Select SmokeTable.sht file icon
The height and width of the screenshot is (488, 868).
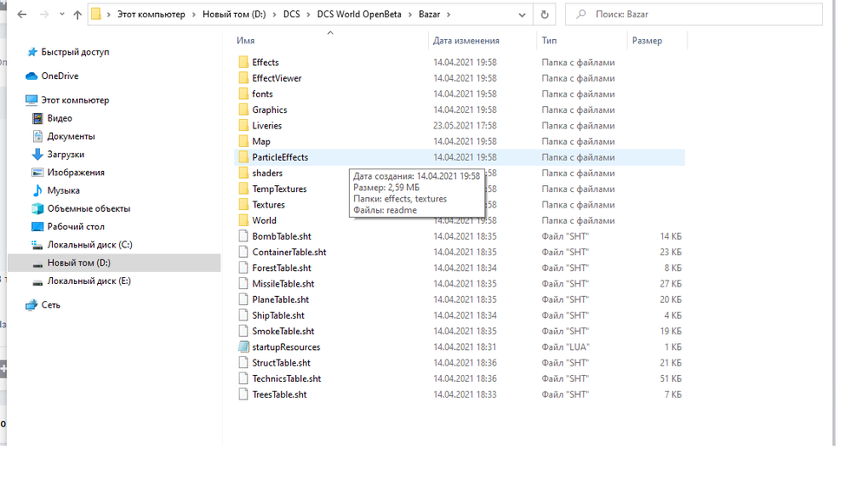tap(244, 331)
